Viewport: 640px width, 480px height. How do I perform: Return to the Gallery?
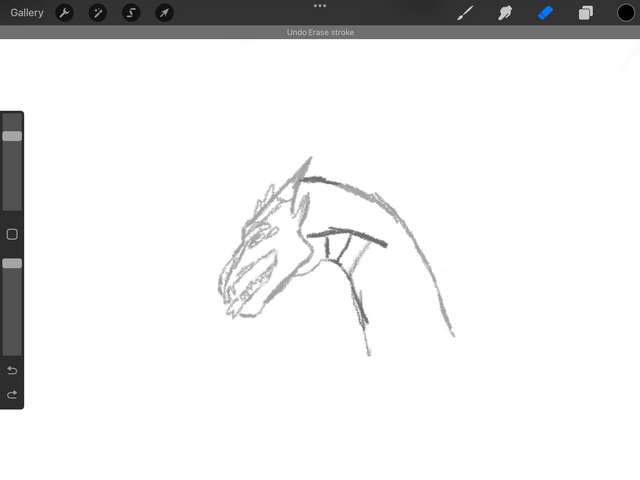(27, 13)
